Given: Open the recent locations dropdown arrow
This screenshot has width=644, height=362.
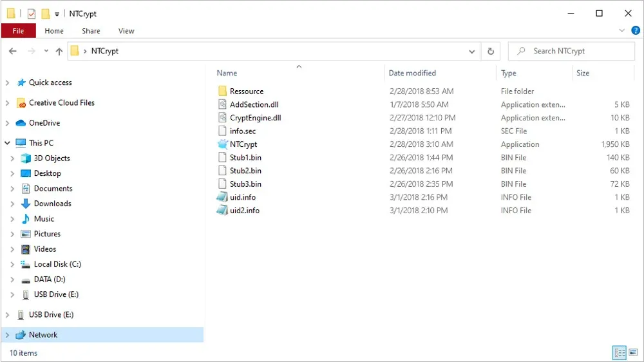Looking at the screenshot, I should (46, 51).
